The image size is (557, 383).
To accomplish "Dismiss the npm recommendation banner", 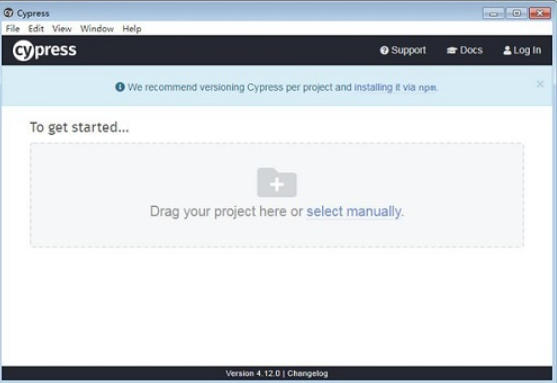I will tap(540, 84).
